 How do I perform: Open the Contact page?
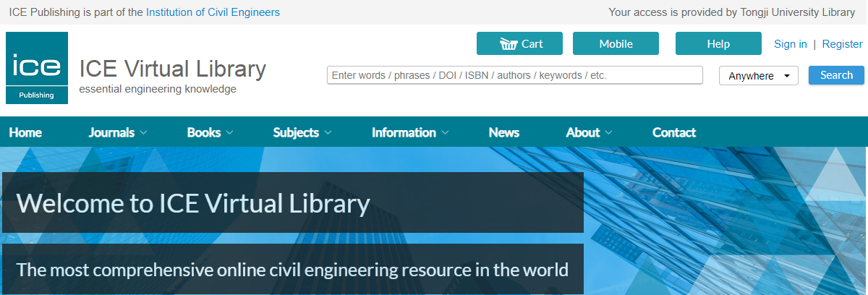coord(673,132)
